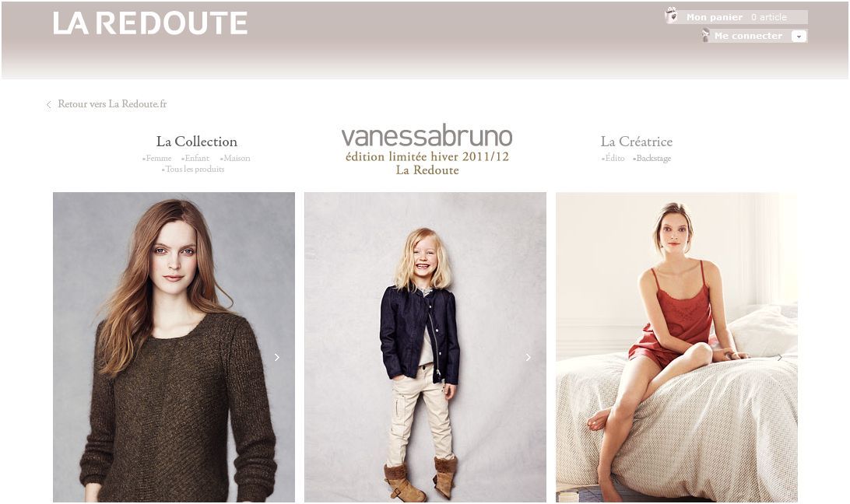
Task: Click arrow on the brown sweater photo
Action: 277,357
